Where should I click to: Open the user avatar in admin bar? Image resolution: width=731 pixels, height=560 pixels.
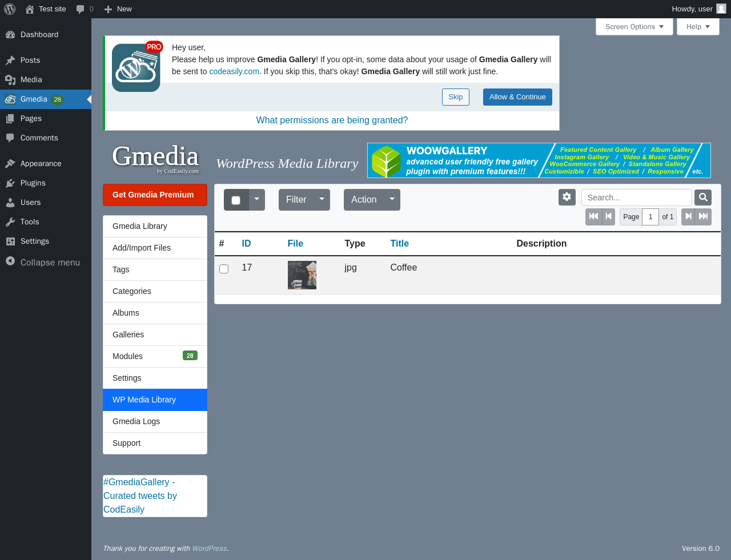click(x=721, y=9)
